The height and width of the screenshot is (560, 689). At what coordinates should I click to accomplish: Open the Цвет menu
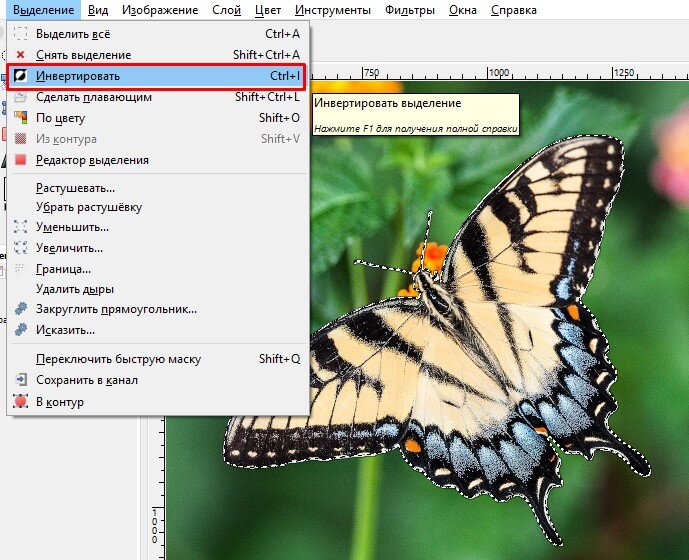268,10
